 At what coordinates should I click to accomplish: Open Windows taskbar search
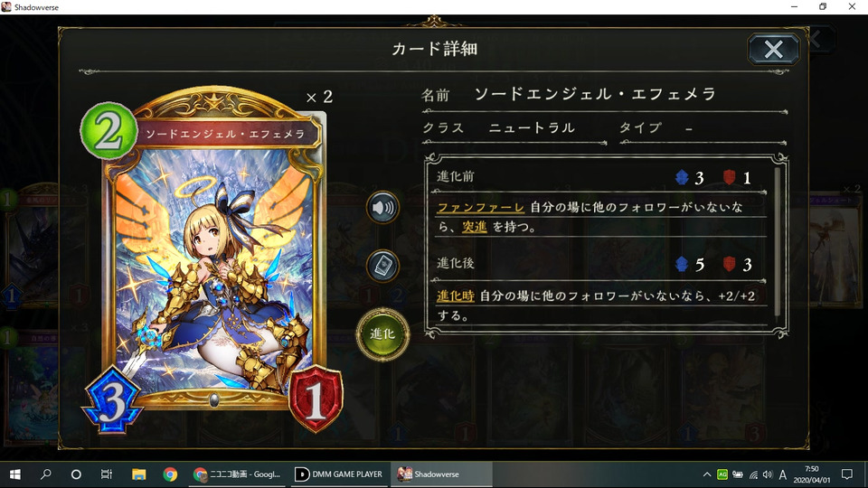pos(46,474)
